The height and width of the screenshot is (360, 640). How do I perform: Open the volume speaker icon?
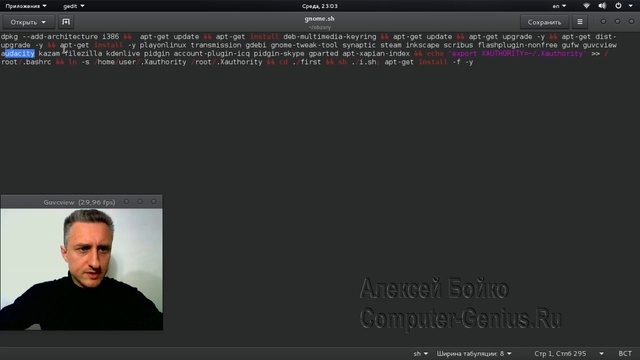click(x=602, y=6)
